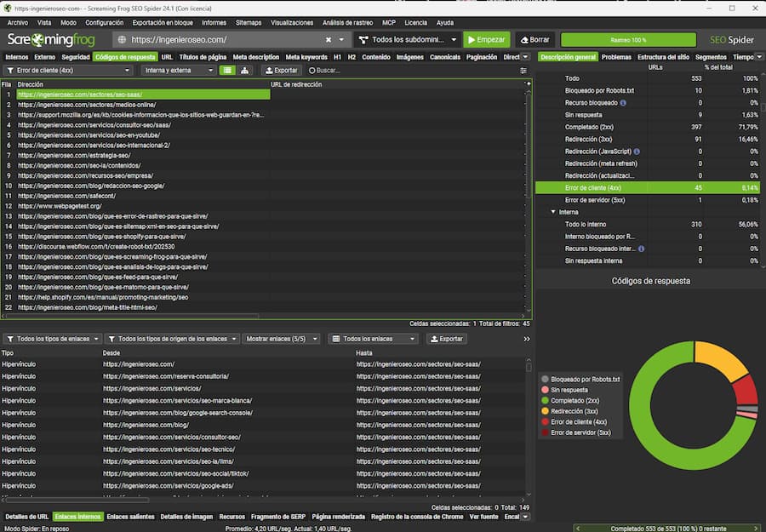This screenshot has height=532, width=766.
Task: Toggle list view icon
Action: pyautogui.click(x=227, y=71)
